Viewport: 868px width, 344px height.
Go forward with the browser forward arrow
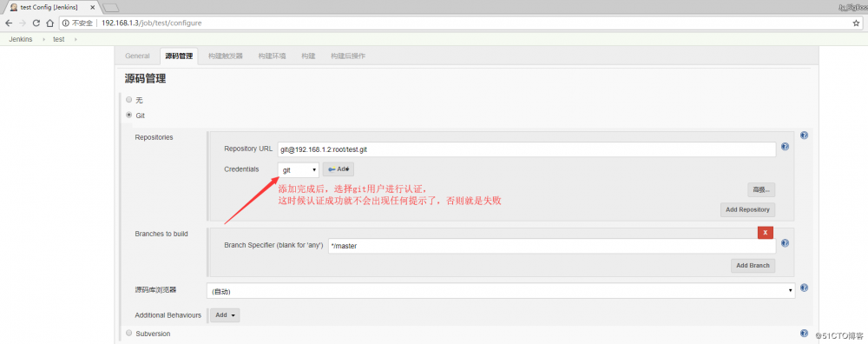(x=23, y=23)
